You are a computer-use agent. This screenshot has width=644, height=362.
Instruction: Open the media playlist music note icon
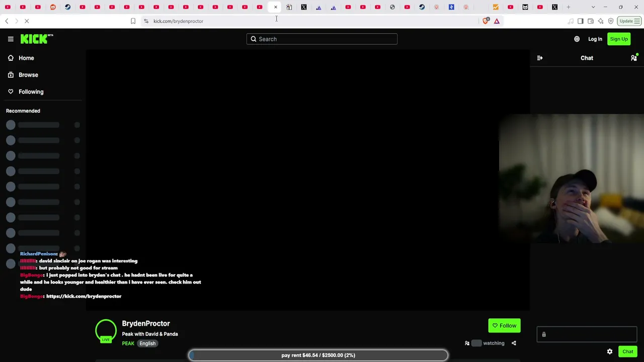pos(571,21)
